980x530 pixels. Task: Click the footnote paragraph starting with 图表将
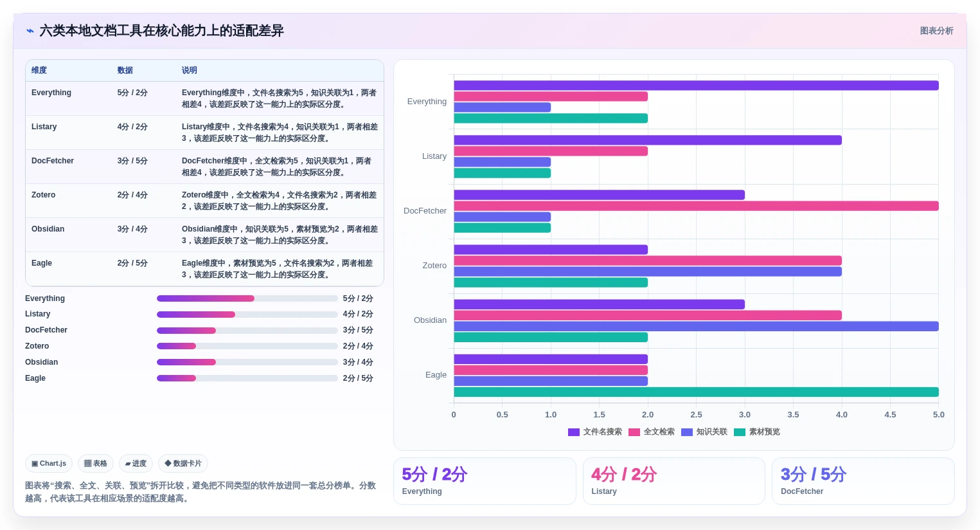point(200,492)
